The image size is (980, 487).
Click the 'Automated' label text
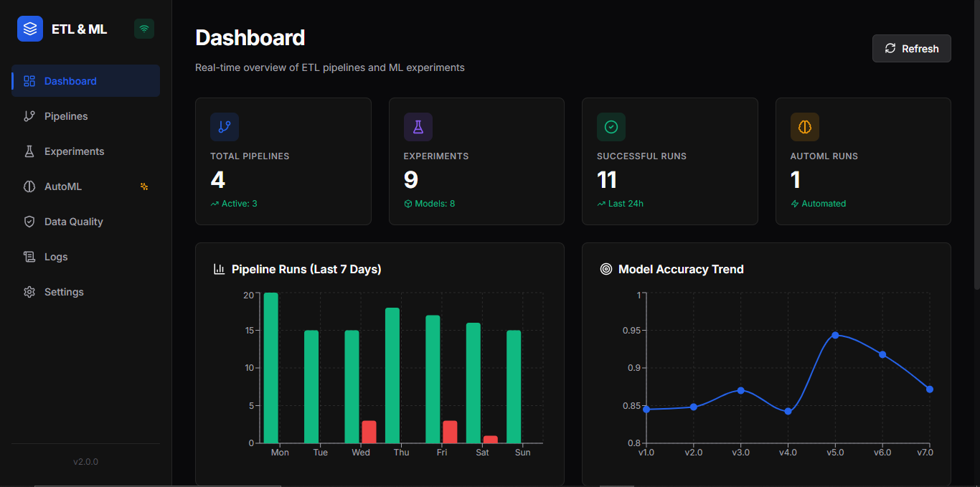click(x=824, y=204)
